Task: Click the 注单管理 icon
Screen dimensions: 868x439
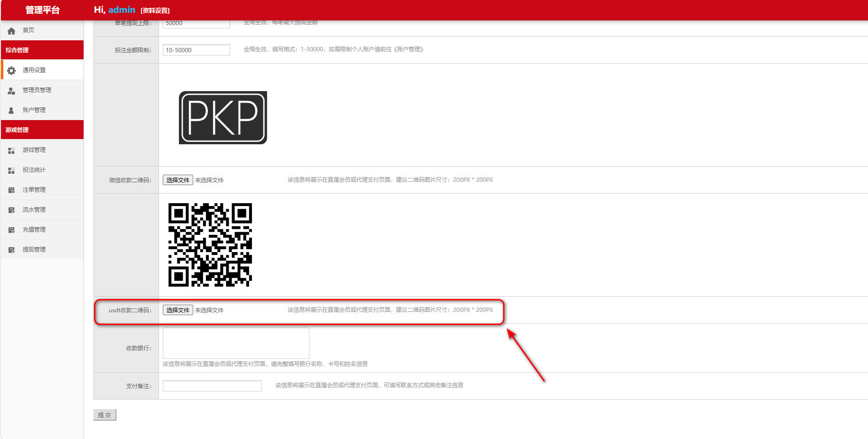Action: (x=11, y=190)
